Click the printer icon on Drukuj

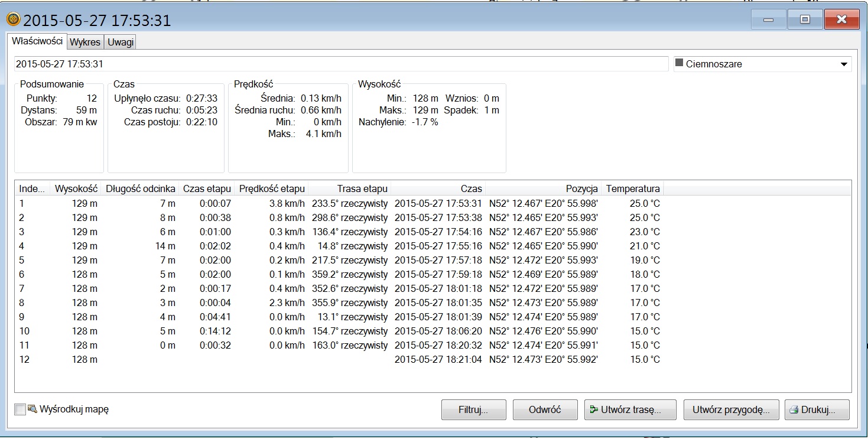[x=794, y=409]
